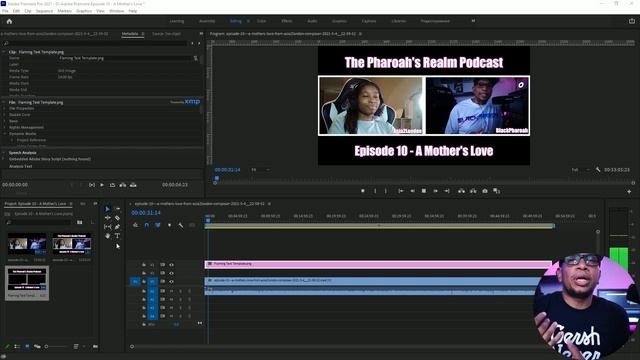The width and height of the screenshot is (640, 360).
Task: Click the Mark In bracket in Program monitor
Action: click(x=375, y=191)
